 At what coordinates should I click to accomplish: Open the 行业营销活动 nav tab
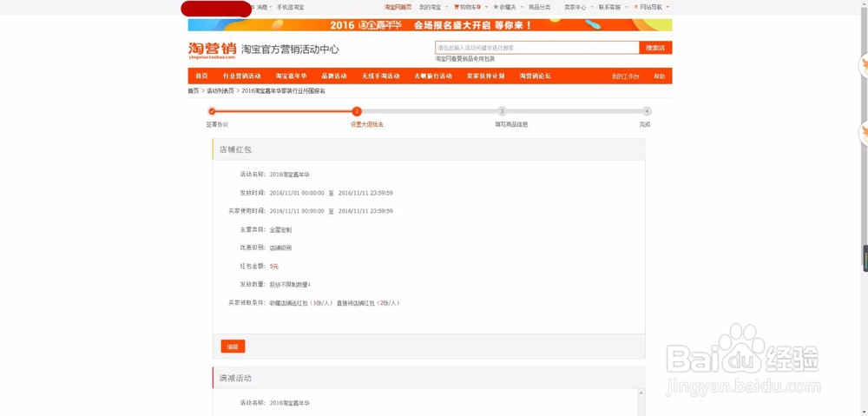tap(242, 76)
